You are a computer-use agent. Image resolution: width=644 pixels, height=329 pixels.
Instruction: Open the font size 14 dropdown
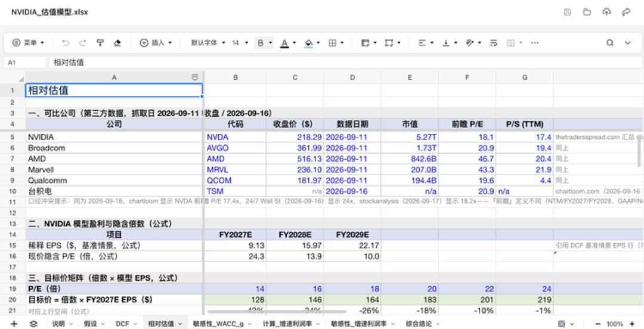(x=240, y=43)
